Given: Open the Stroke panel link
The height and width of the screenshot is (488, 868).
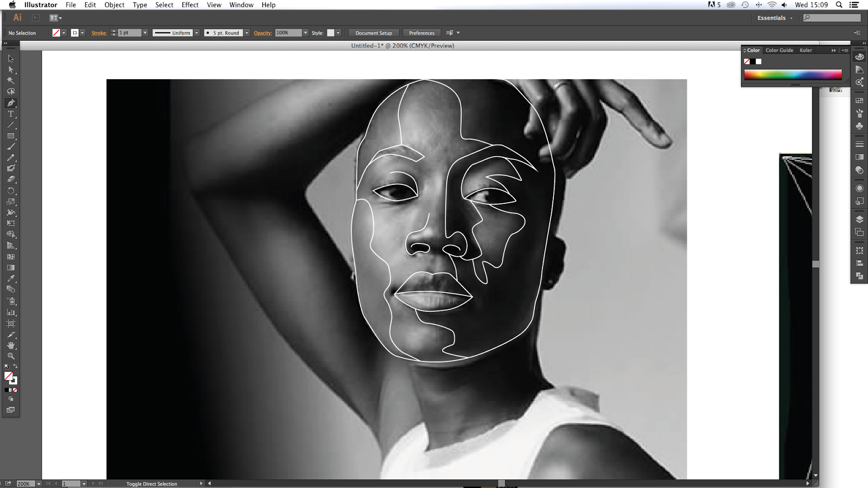Looking at the screenshot, I should pyautogui.click(x=99, y=33).
